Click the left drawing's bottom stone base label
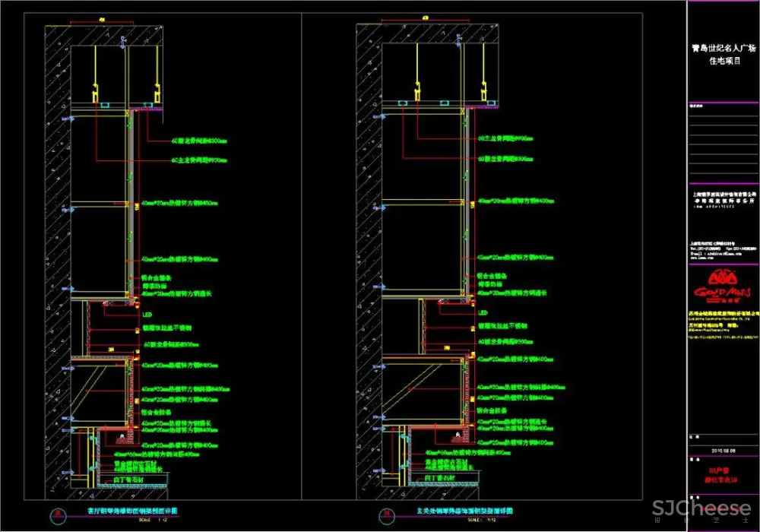This screenshot has height=532, width=760. tap(130, 480)
